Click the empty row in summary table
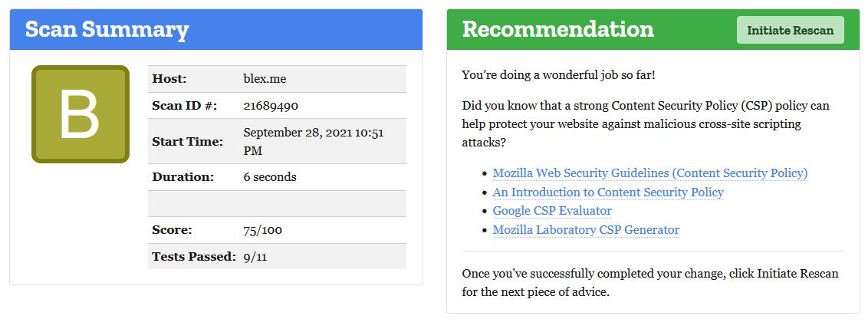Screen dimensions: 868x319 pyautogui.click(x=277, y=204)
